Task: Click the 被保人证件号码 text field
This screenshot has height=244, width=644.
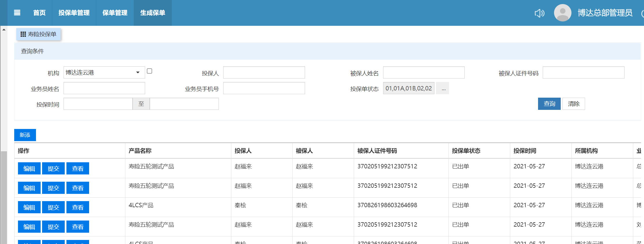Action: pyautogui.click(x=583, y=72)
